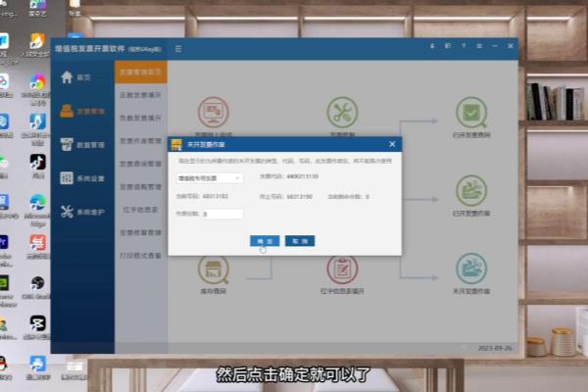Click the 已开发票作废 green icon
588x392 pixels.
[x=471, y=190]
